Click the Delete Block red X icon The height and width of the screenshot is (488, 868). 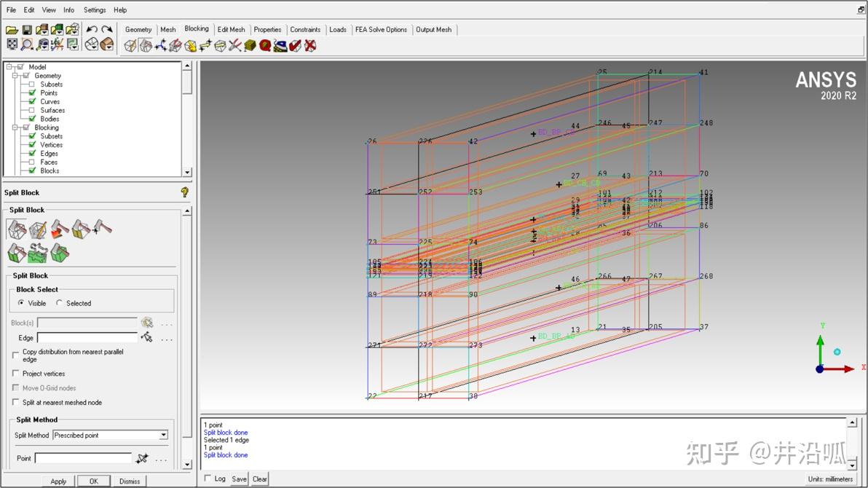click(310, 46)
